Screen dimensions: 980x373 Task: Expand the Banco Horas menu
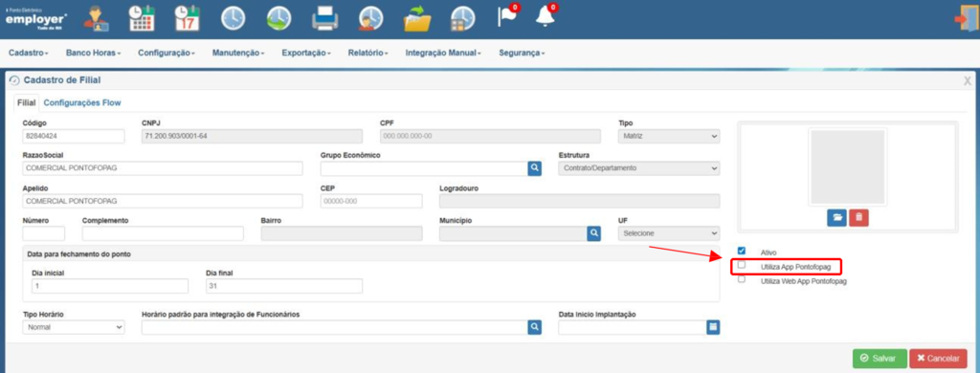(93, 54)
